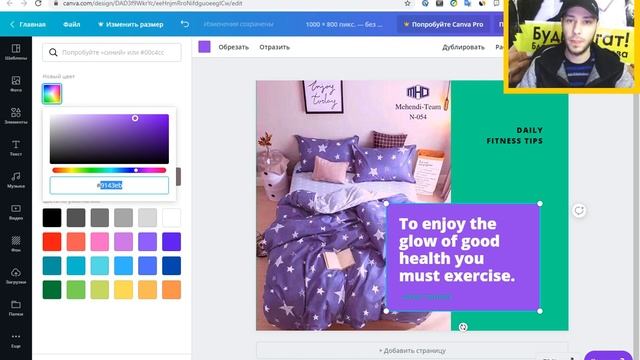The height and width of the screenshot is (360, 640).
Task: Select the pink color swatch
Action: tap(100, 242)
